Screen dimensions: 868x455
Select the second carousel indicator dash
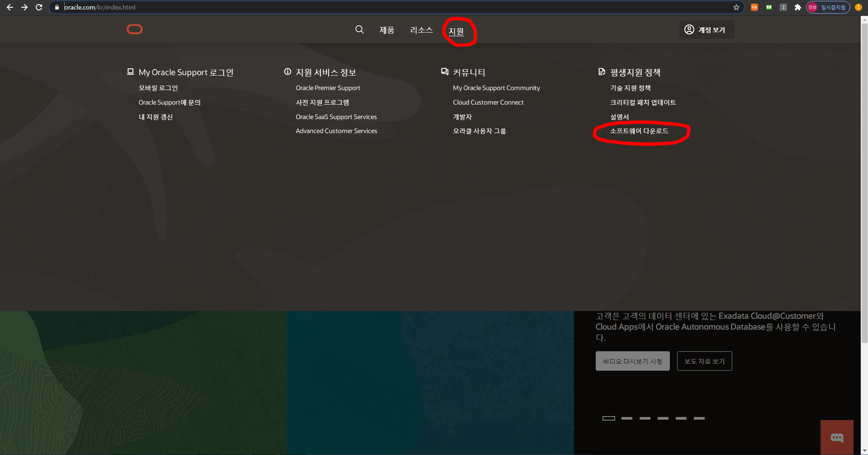627,418
